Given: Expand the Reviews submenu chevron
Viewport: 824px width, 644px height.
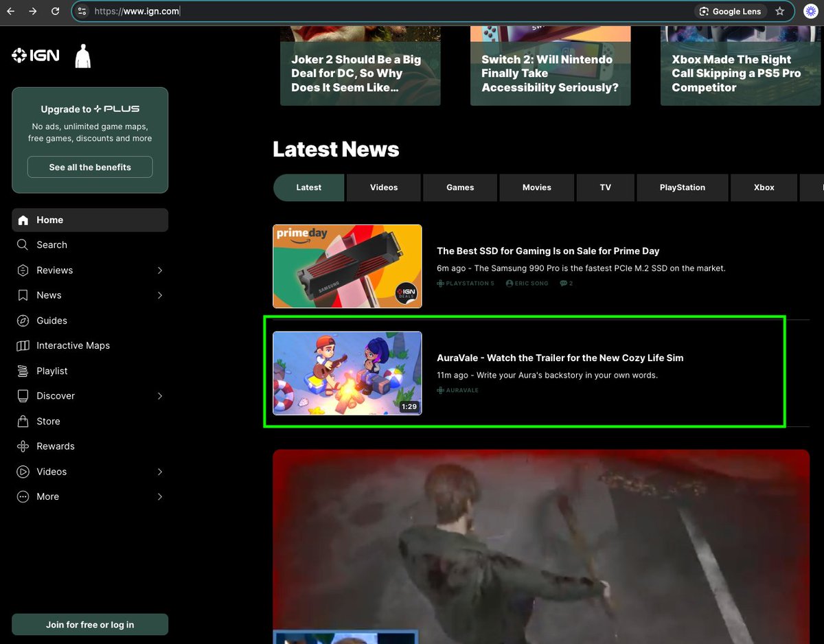Looking at the screenshot, I should pyautogui.click(x=160, y=270).
